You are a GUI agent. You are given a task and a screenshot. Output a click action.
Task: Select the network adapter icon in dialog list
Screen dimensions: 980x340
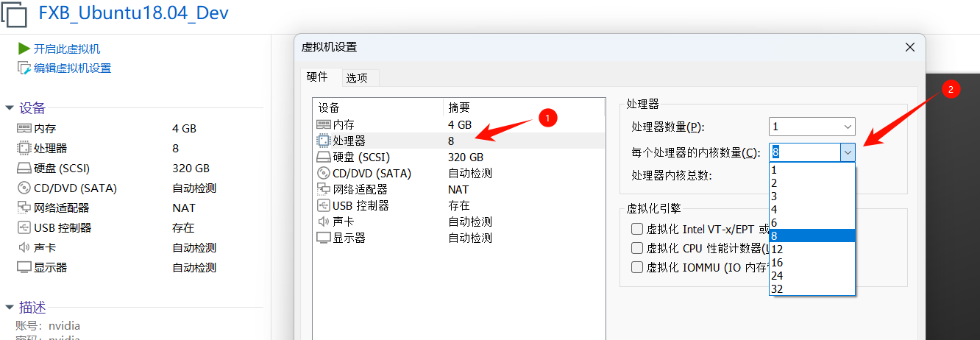[x=323, y=189]
